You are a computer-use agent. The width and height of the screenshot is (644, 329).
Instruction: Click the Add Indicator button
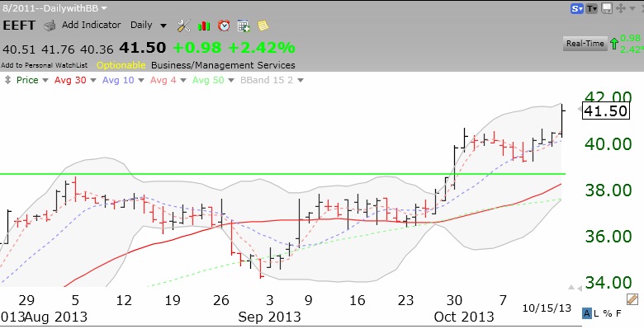click(91, 25)
